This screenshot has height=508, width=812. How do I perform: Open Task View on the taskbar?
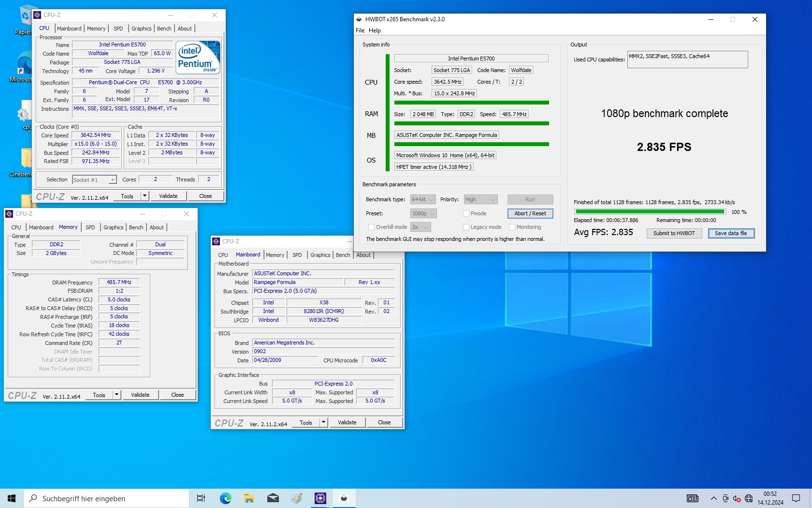[201, 498]
